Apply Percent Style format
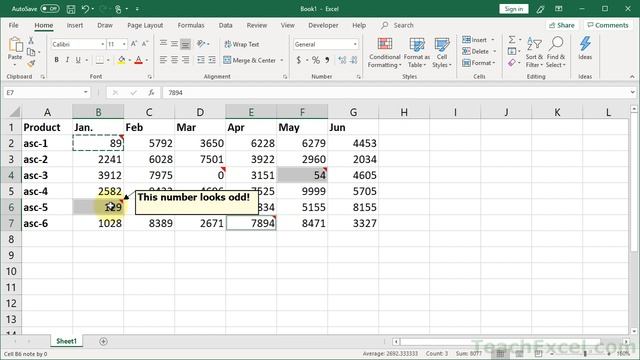Screen dimensions: 640x360 point(316,60)
